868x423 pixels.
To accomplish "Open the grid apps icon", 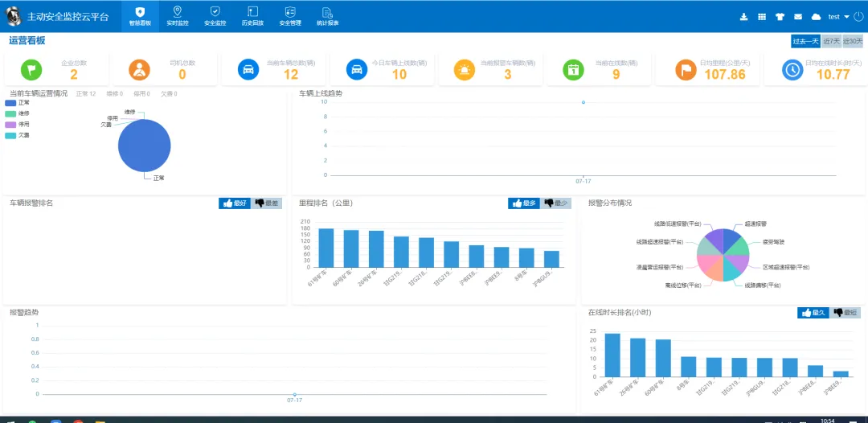I will click(762, 17).
